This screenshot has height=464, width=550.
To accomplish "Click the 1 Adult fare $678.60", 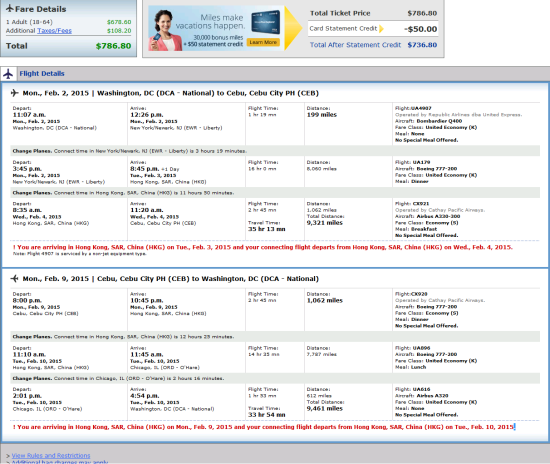I will click(x=119, y=22).
